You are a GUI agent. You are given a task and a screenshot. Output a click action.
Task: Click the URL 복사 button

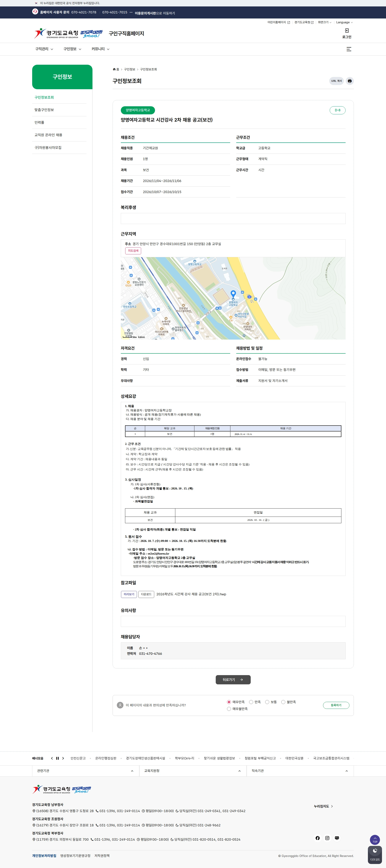336,81
